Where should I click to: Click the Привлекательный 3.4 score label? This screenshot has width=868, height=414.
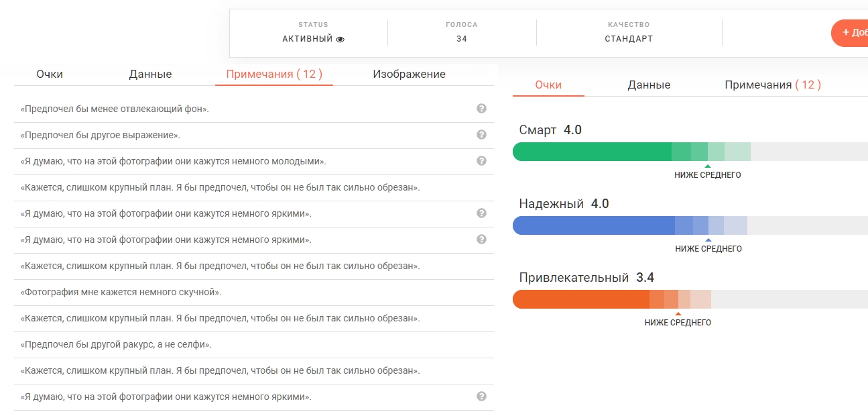[586, 278]
